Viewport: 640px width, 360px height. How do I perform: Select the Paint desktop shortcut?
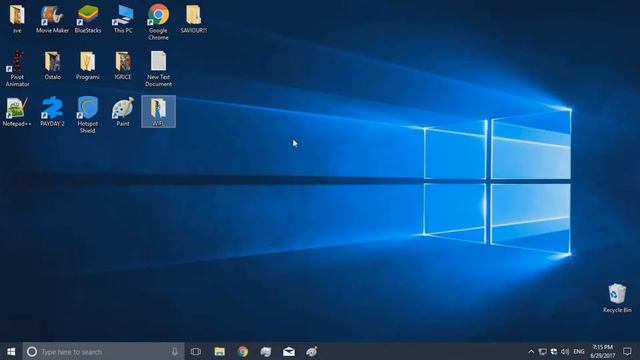pos(123,112)
